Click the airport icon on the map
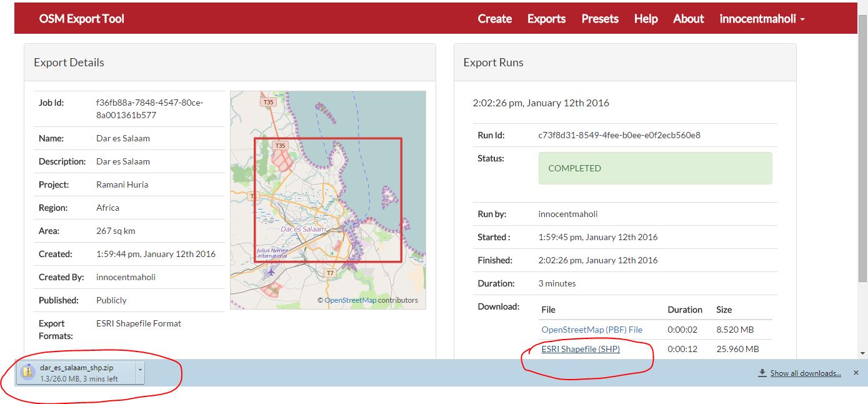The height and width of the screenshot is (404, 868). tap(271, 272)
